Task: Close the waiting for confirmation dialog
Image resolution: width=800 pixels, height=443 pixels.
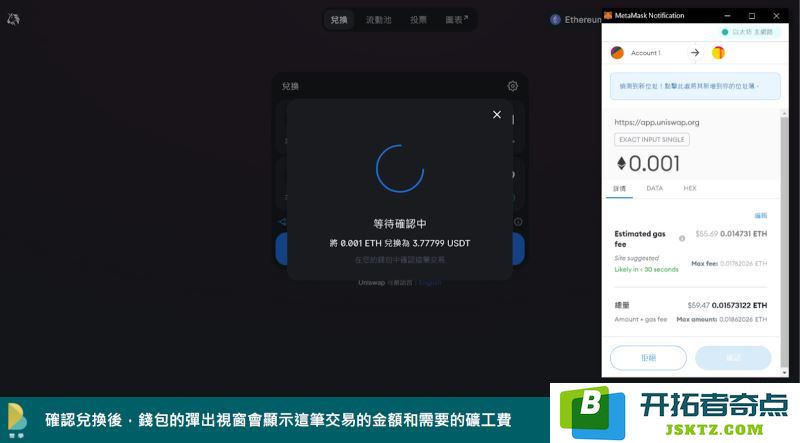Action: (497, 115)
